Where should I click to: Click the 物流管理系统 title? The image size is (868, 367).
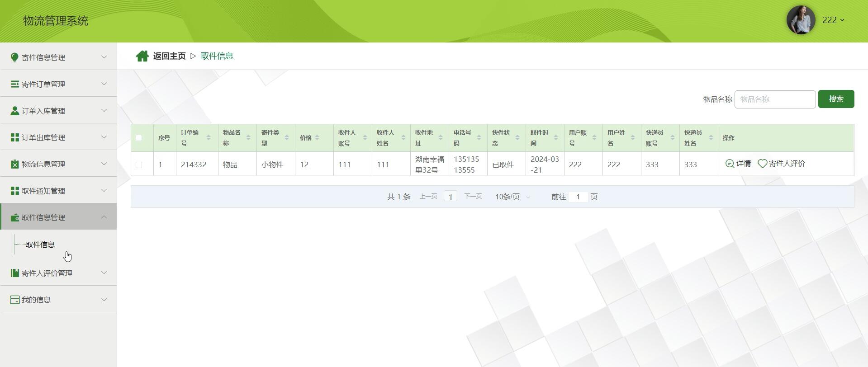(x=56, y=21)
